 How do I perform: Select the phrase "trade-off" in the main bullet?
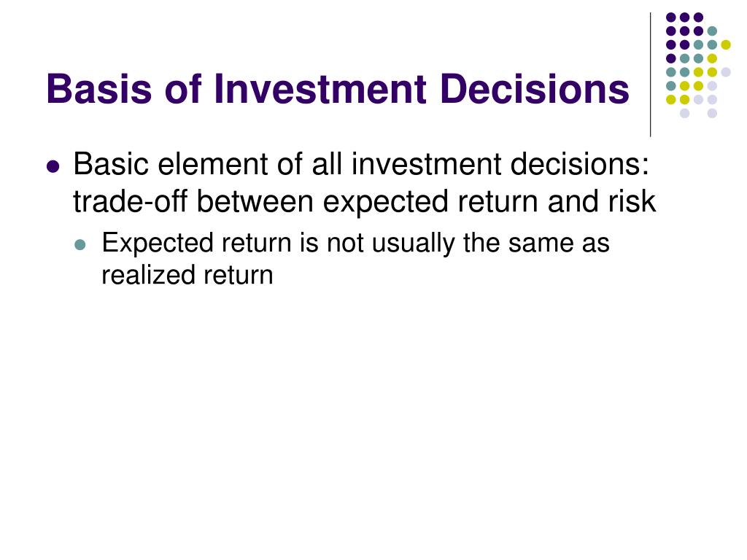click(x=130, y=201)
